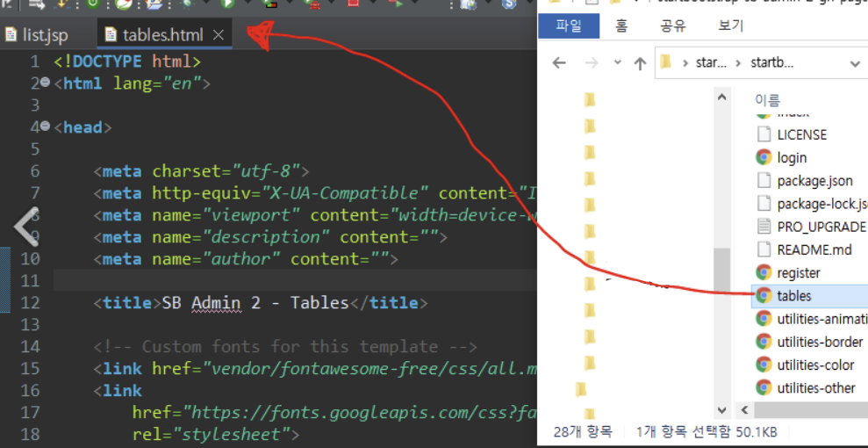
Task: Click the green Run button in Eclipse toolbar
Action: tap(227, 4)
